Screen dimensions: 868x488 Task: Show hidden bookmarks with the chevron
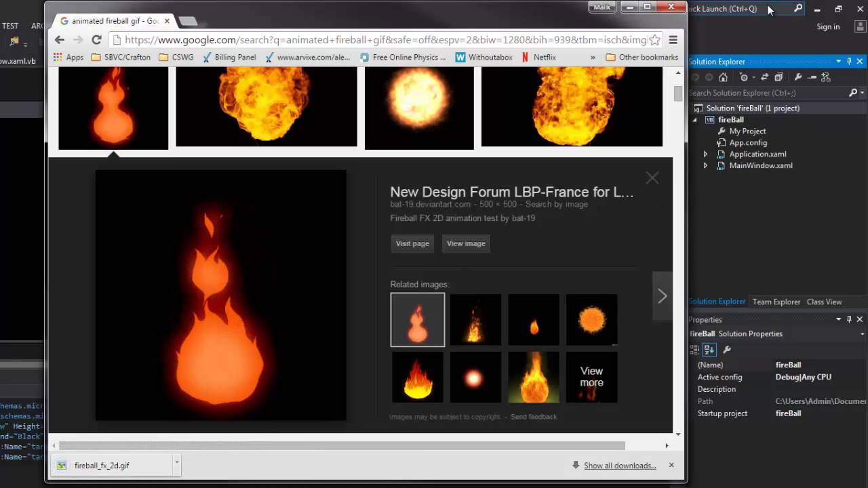(593, 58)
